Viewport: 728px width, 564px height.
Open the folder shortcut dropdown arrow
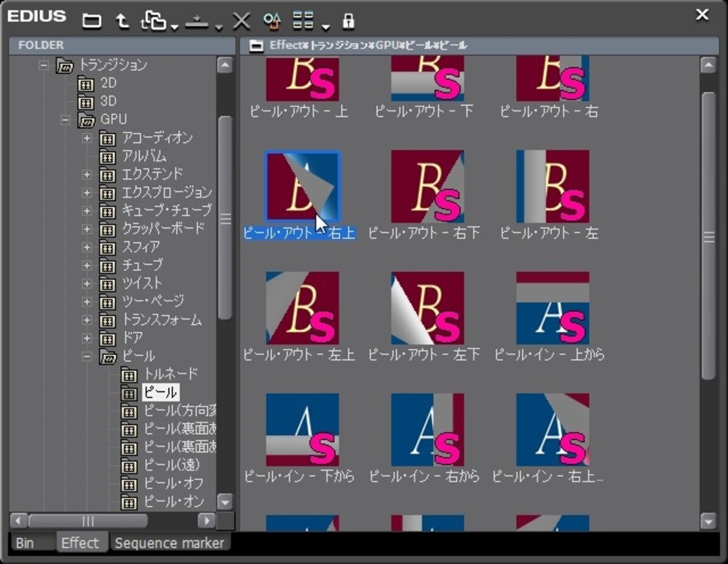pyautogui.click(x=175, y=27)
